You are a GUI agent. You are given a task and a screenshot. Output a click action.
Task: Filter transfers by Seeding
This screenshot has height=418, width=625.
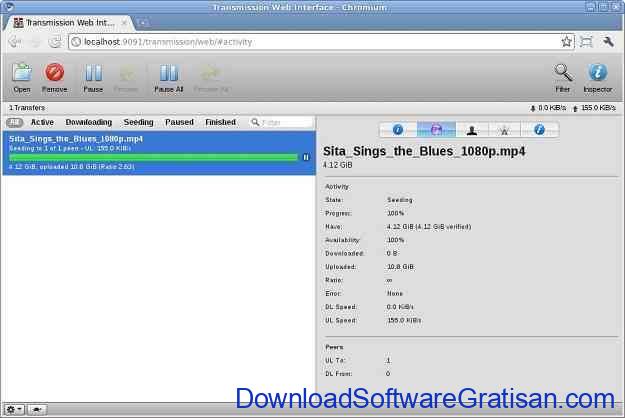coord(138,122)
